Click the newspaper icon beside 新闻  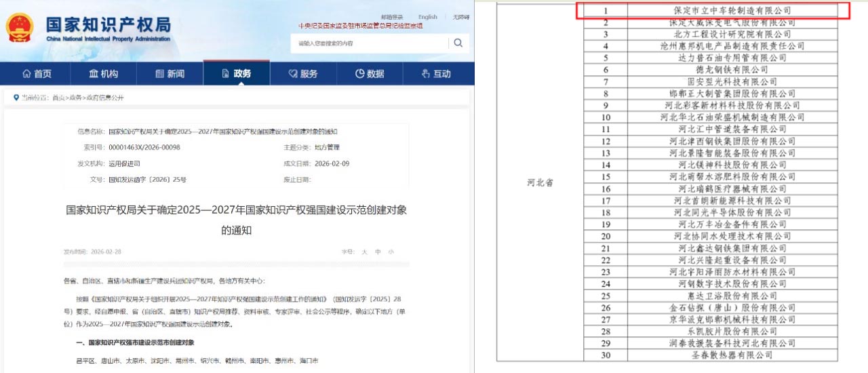point(160,74)
